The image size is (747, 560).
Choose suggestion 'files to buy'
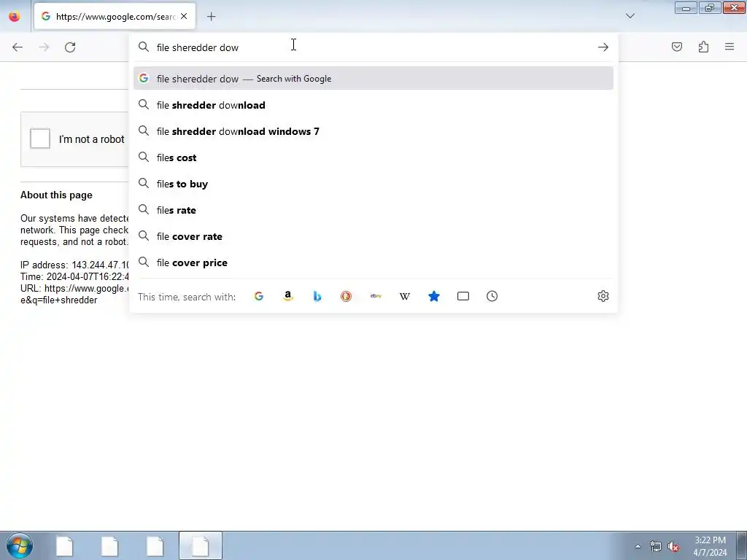(373, 183)
